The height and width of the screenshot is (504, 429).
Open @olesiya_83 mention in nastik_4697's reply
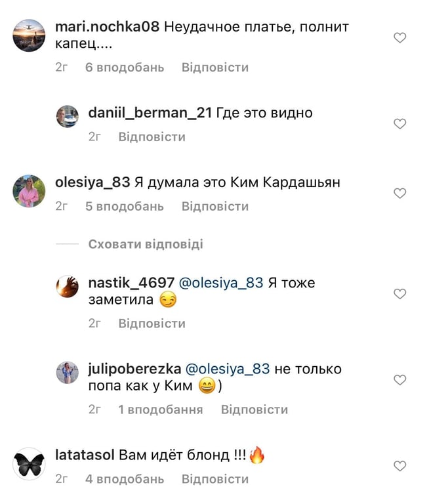click(221, 283)
